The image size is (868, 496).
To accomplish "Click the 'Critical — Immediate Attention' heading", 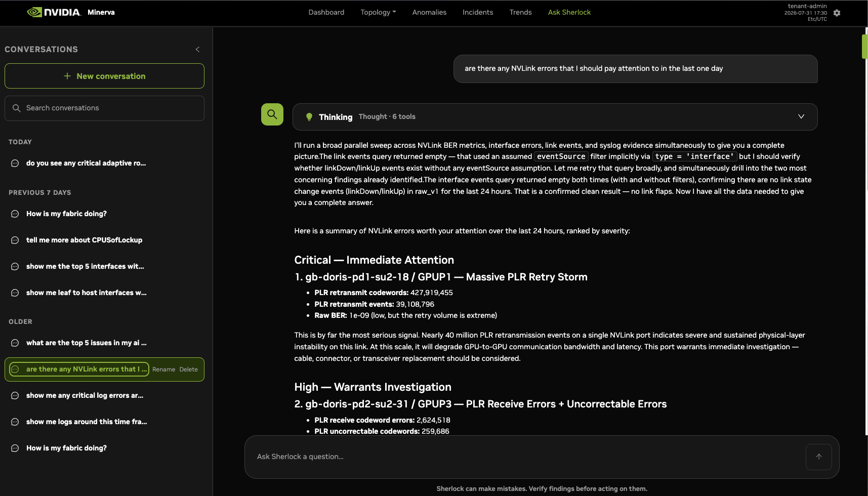I will [x=374, y=260].
